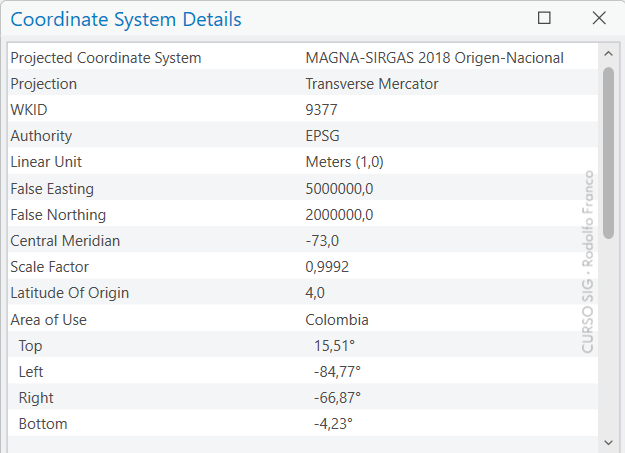This screenshot has width=625, height=453.
Task: Click the False Easting value 5000000,0
Action: 339,188
